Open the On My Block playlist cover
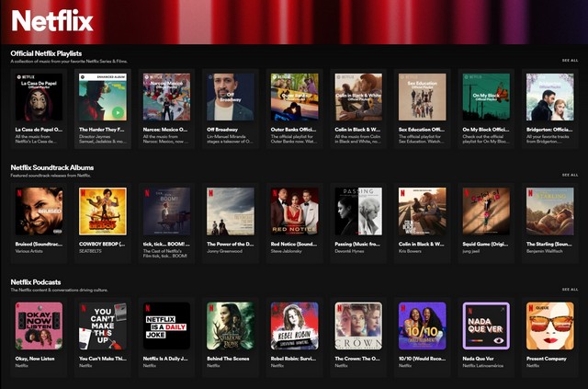588x389 pixels. tap(486, 97)
